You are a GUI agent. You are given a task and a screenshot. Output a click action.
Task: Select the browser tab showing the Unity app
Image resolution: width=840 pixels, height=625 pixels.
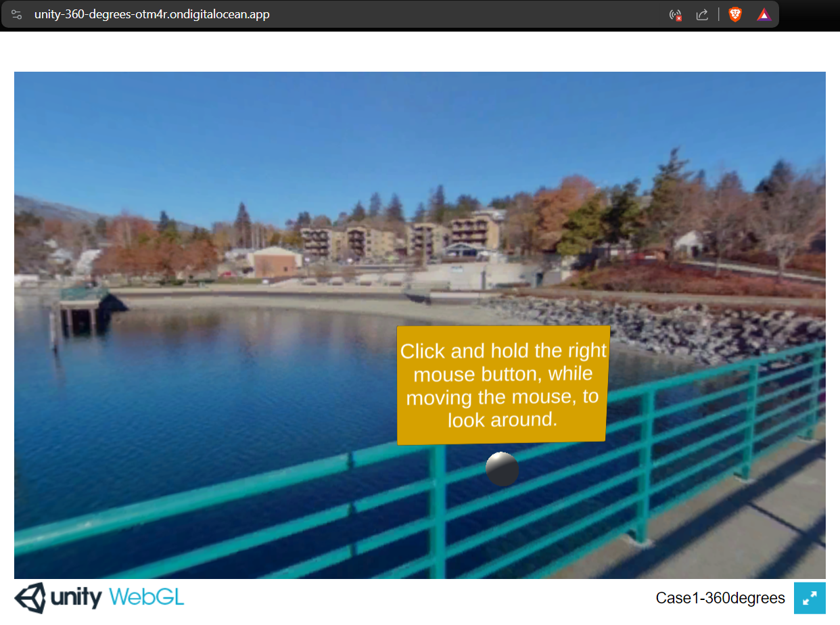[149, 14]
